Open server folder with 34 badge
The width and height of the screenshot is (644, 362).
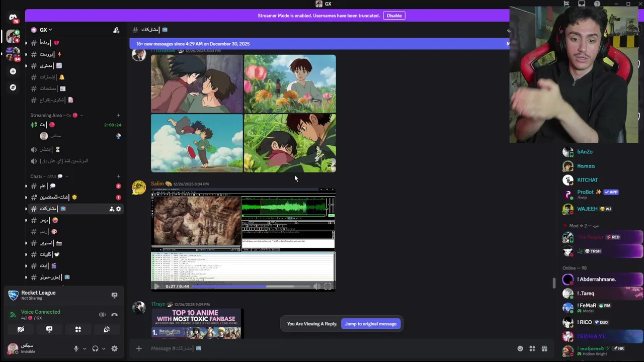tap(13, 54)
